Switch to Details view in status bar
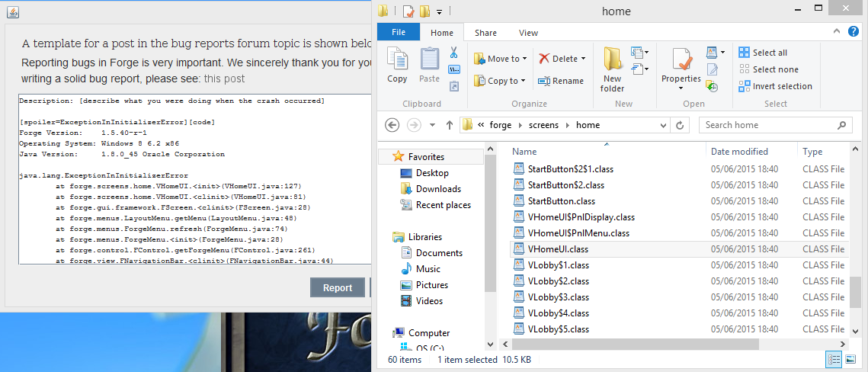Image resolution: width=868 pixels, height=372 pixels. (832, 359)
